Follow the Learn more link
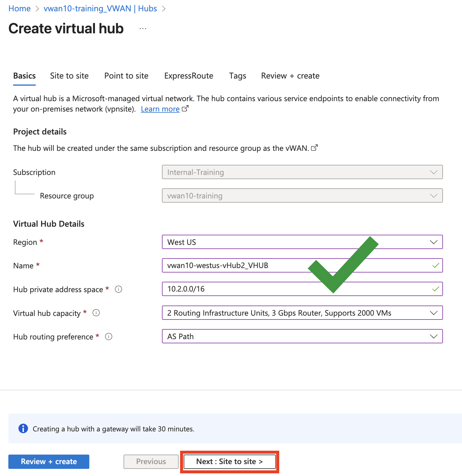Screen dimensions: 462x476 160,109
